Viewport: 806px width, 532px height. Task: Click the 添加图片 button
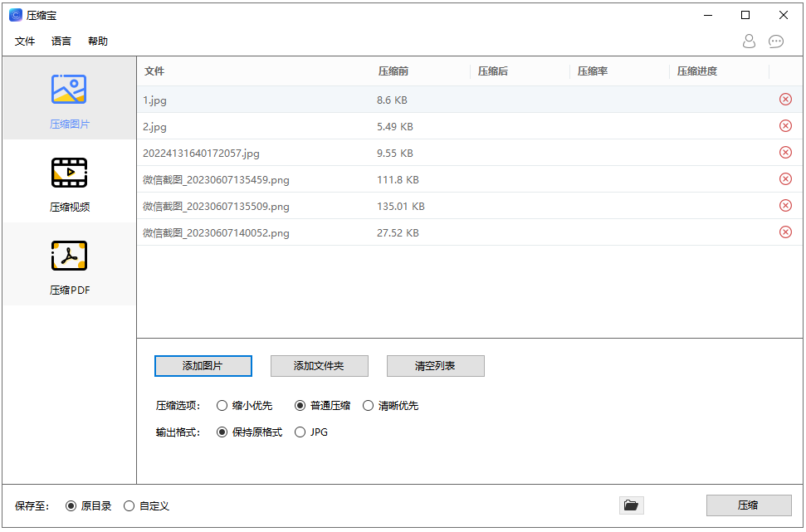[203, 366]
